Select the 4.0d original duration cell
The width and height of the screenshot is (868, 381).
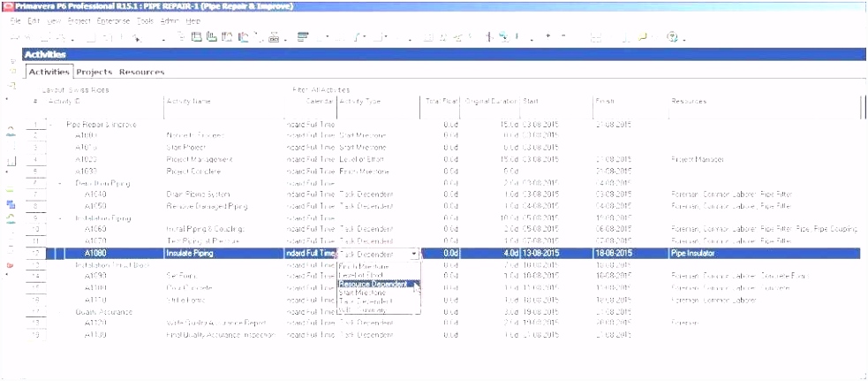(x=491, y=254)
